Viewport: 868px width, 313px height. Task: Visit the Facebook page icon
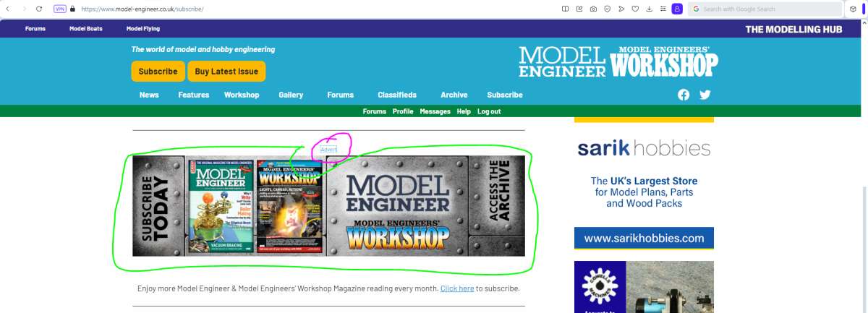click(684, 95)
